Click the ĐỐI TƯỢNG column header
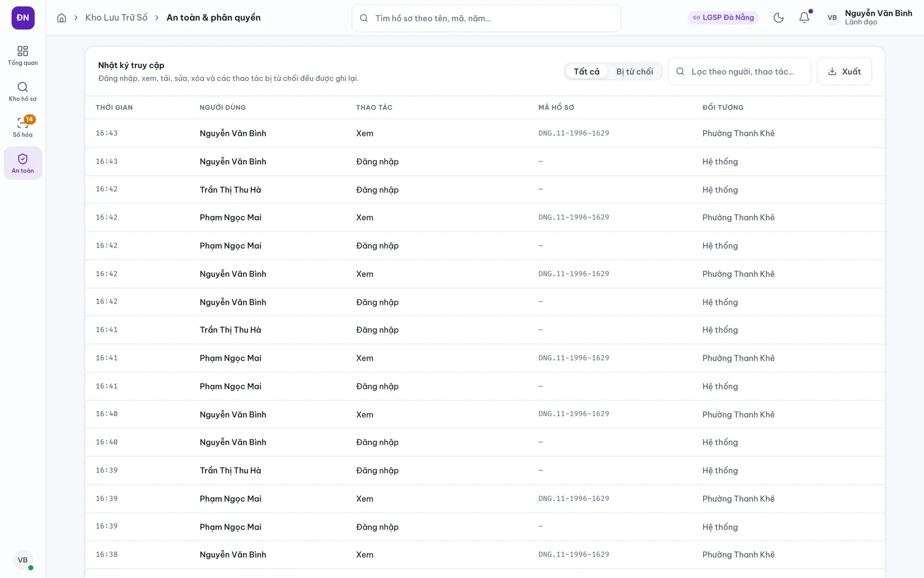Image resolution: width=924 pixels, height=578 pixels. [723, 108]
